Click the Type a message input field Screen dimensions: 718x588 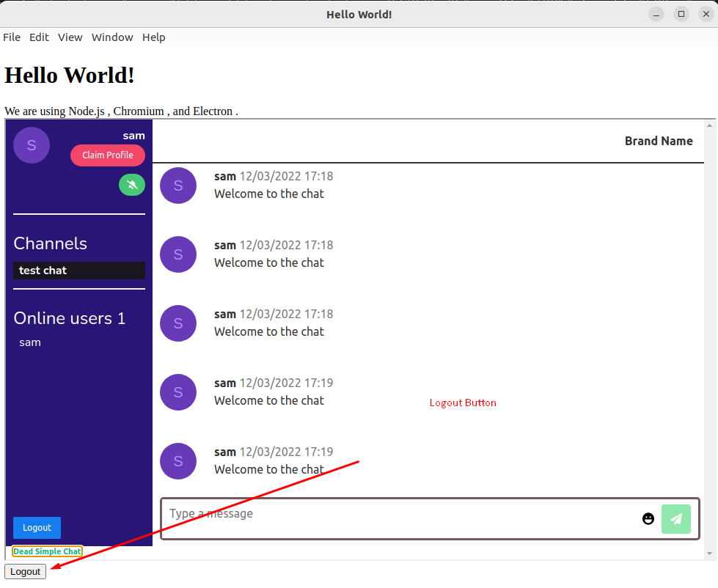(x=330, y=513)
